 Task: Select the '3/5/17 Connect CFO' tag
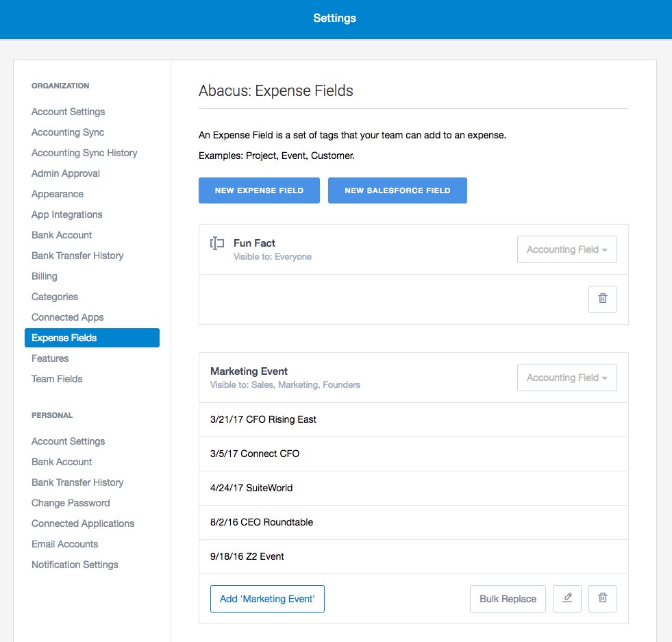tap(414, 454)
